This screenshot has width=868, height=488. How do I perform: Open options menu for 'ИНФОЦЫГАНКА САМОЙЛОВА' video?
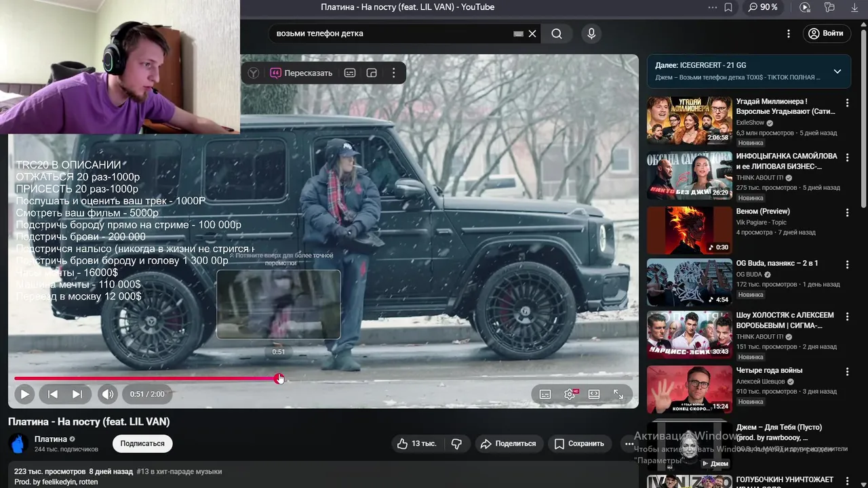pyautogui.click(x=847, y=158)
